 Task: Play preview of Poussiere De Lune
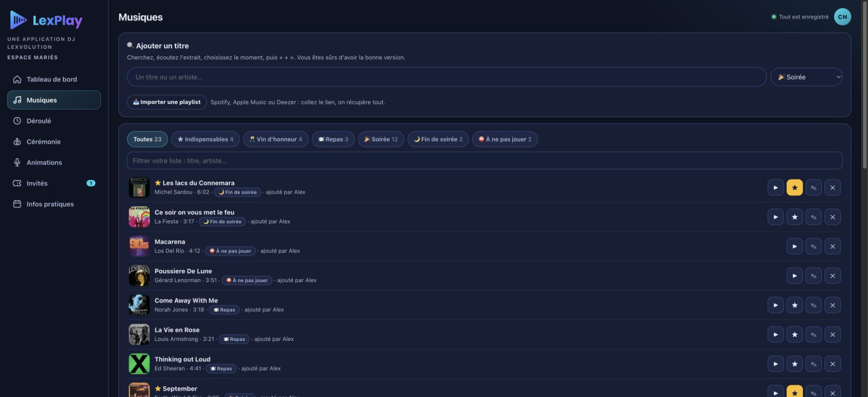pyautogui.click(x=795, y=276)
